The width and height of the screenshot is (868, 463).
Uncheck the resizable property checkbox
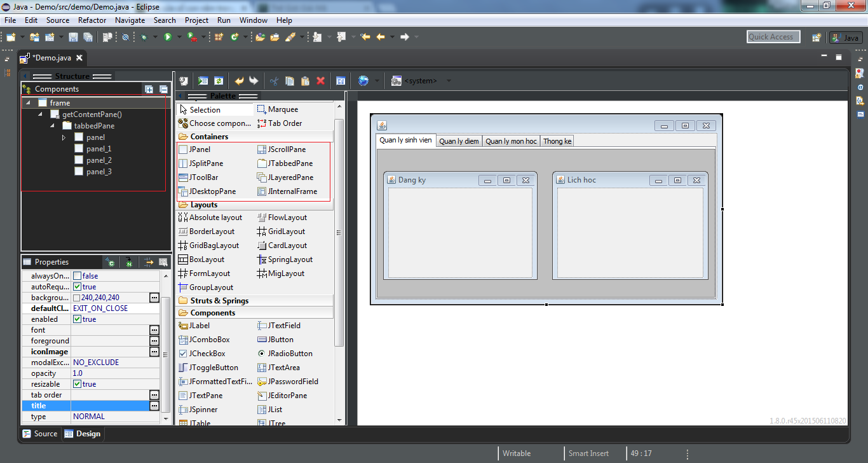click(x=77, y=384)
